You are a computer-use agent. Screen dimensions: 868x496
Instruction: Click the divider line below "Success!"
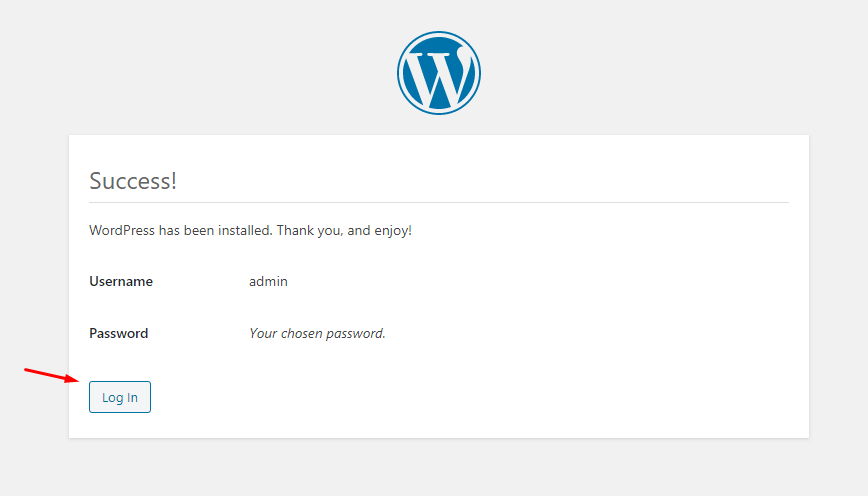click(438, 203)
